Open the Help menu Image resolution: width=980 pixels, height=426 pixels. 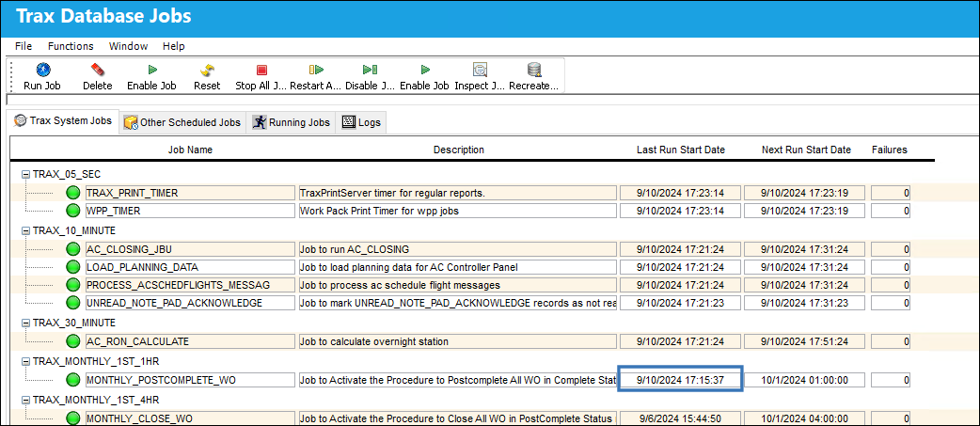[x=174, y=46]
